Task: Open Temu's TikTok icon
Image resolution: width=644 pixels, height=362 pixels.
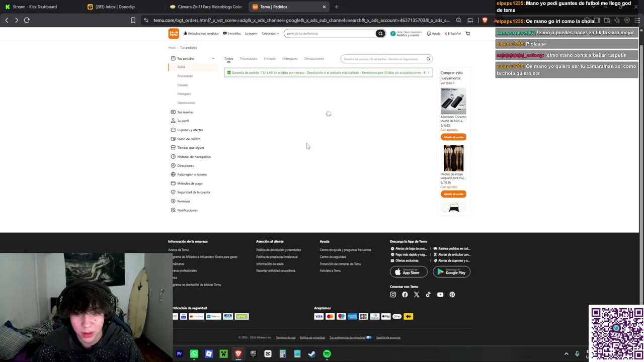Action: [x=428, y=295]
